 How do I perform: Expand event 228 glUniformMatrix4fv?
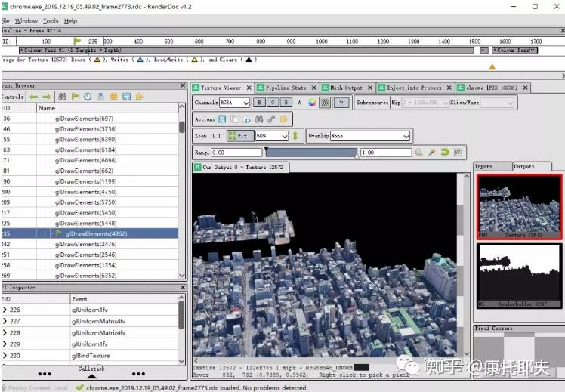[x=5, y=332]
